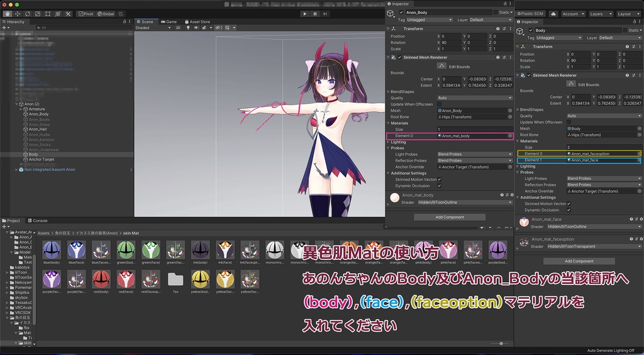Click Add Component in left Inspector
This screenshot has height=355, width=644.
tap(450, 217)
